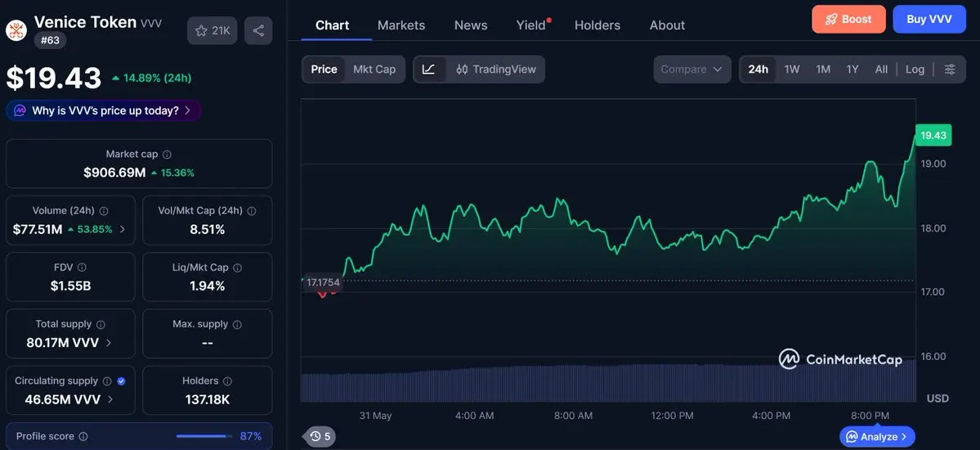Viewport: 980px width, 450px height.
Task: Select All time range
Action: coord(881,70)
